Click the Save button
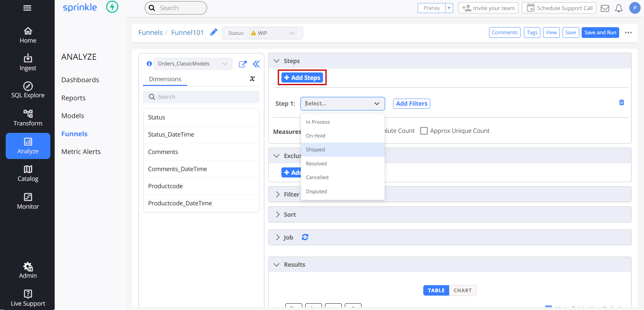This screenshot has height=310, width=644. coord(571,33)
